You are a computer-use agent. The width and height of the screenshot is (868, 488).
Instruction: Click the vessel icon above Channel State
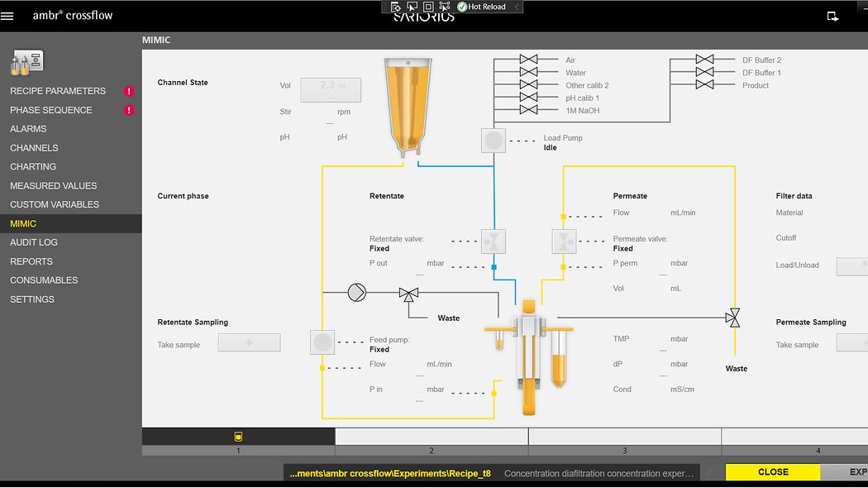pyautogui.click(x=406, y=99)
